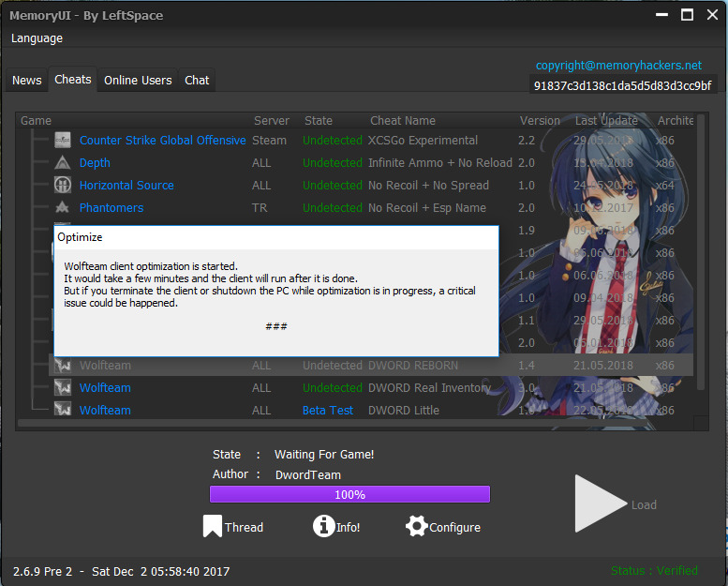Screen dimensions: 728x586
Task: Select the Horizontal Source entry
Action: pyautogui.click(x=126, y=185)
